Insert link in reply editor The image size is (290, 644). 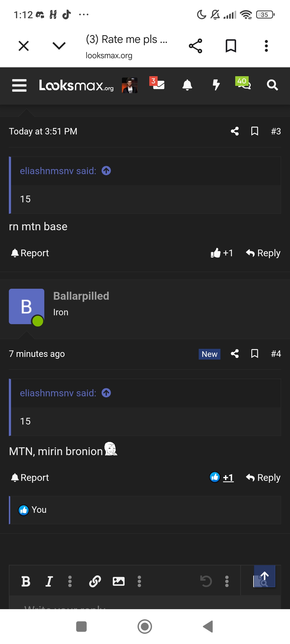[x=95, y=581]
